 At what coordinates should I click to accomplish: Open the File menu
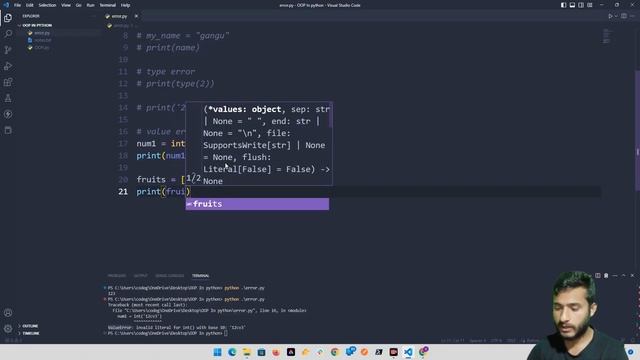pos(17,5)
